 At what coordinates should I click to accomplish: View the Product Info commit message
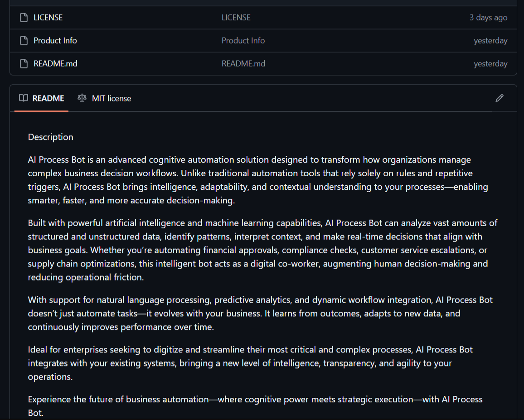point(243,41)
